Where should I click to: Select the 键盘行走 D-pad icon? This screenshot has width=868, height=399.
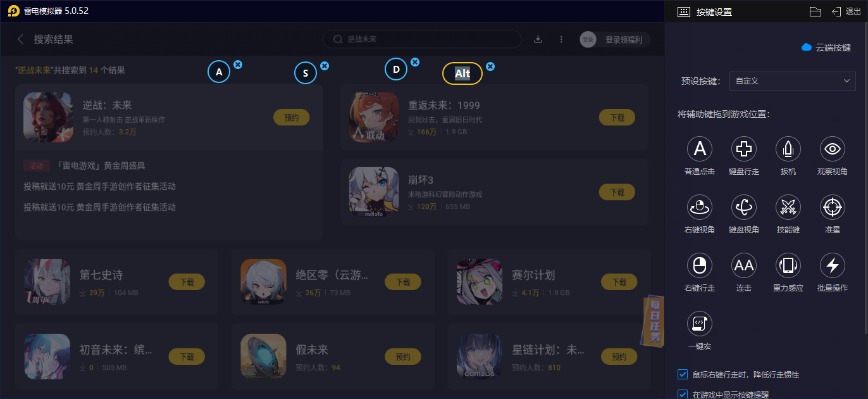pos(744,149)
